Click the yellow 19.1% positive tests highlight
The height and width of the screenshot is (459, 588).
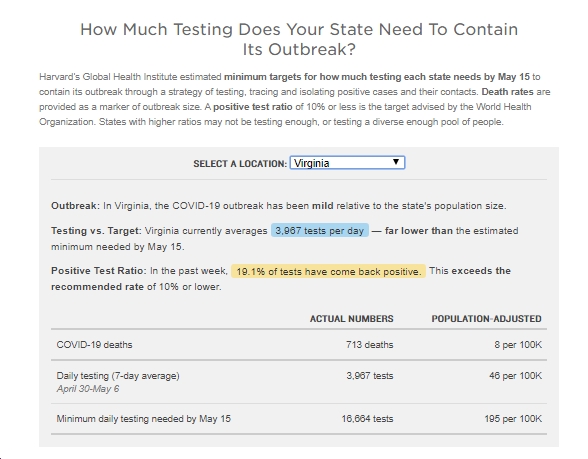click(328, 271)
